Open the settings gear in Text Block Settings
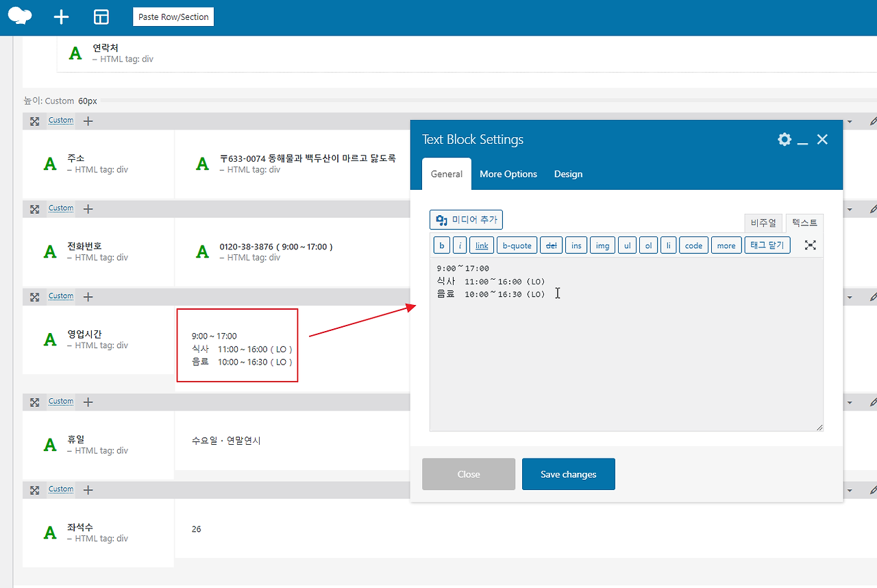The width and height of the screenshot is (877, 588). click(x=785, y=139)
